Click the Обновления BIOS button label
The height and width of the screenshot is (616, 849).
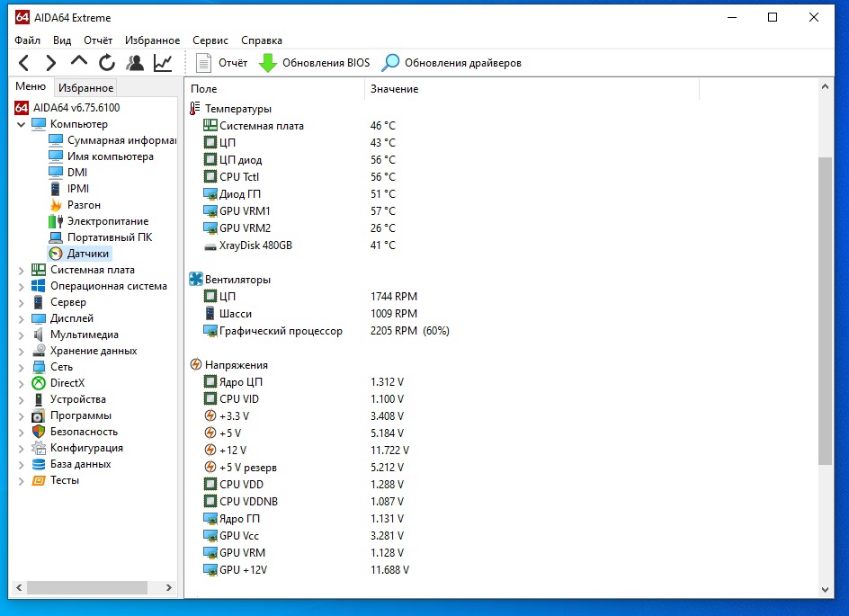[326, 63]
